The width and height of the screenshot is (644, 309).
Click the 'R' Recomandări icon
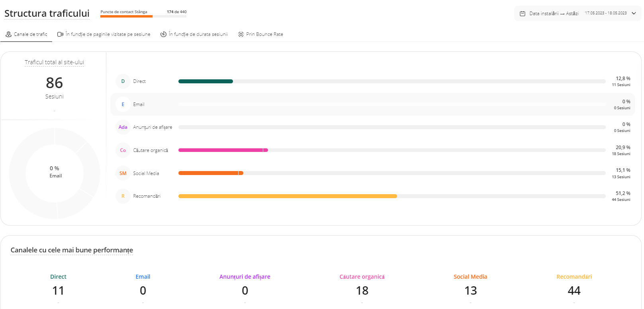coord(123,196)
